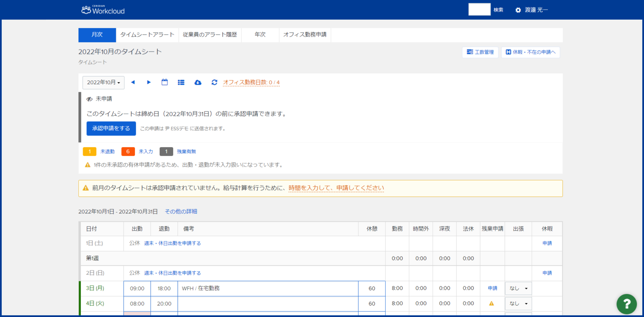Viewport: 644px width, 317px height.
Task: Click the 承認申請をする button
Action: [111, 128]
